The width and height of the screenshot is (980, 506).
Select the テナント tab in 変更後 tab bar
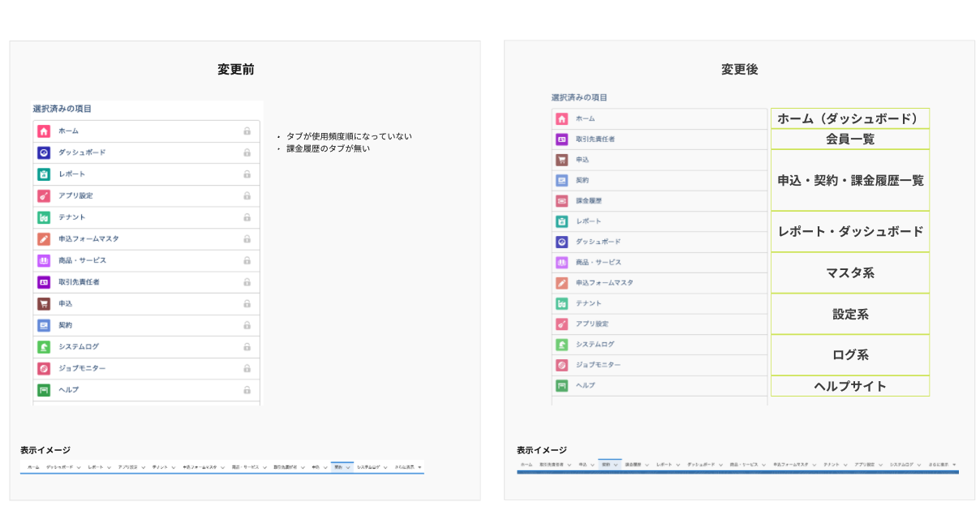click(x=831, y=465)
